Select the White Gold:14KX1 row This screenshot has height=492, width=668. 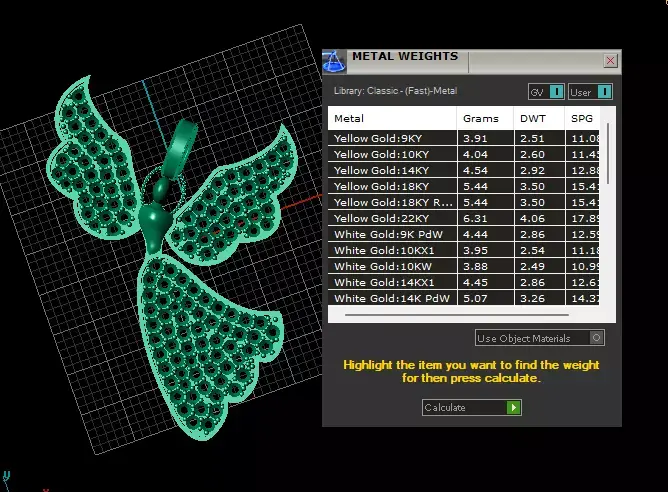coord(464,282)
